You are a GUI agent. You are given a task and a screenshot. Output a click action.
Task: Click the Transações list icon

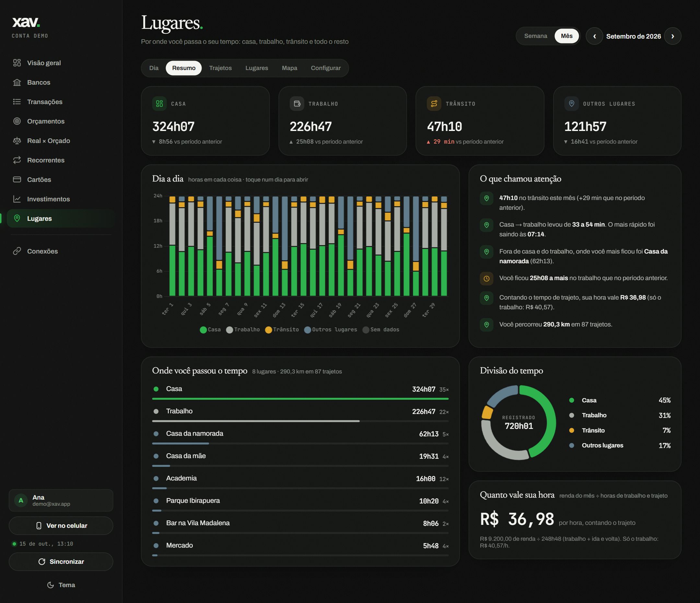click(17, 102)
